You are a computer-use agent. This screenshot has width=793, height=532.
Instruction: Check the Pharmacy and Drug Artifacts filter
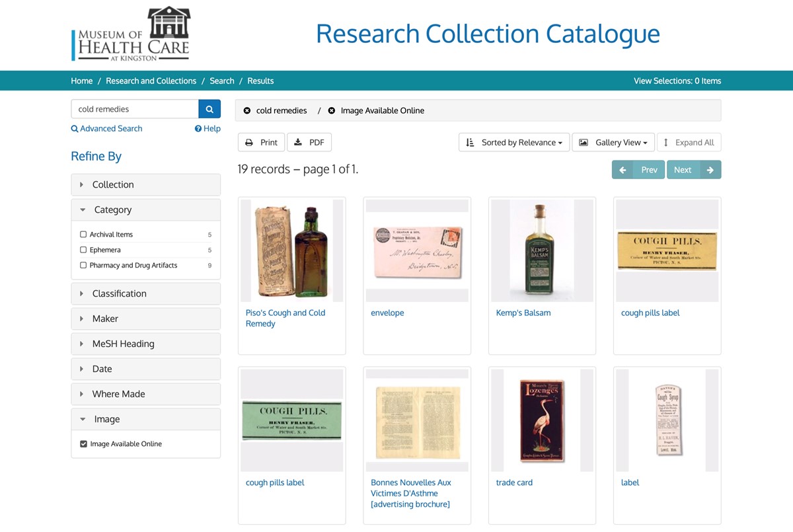(x=83, y=265)
